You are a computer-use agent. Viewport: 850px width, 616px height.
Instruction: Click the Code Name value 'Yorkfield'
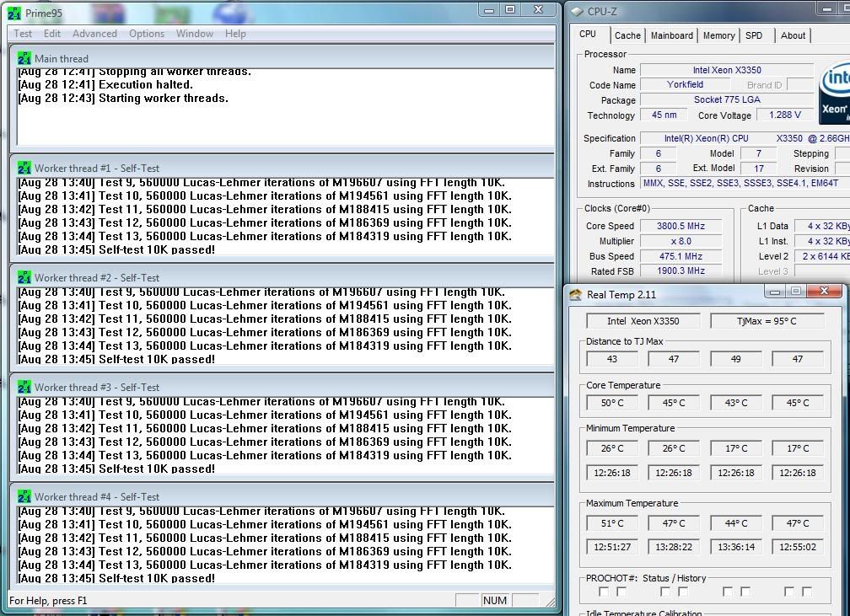[x=686, y=84]
